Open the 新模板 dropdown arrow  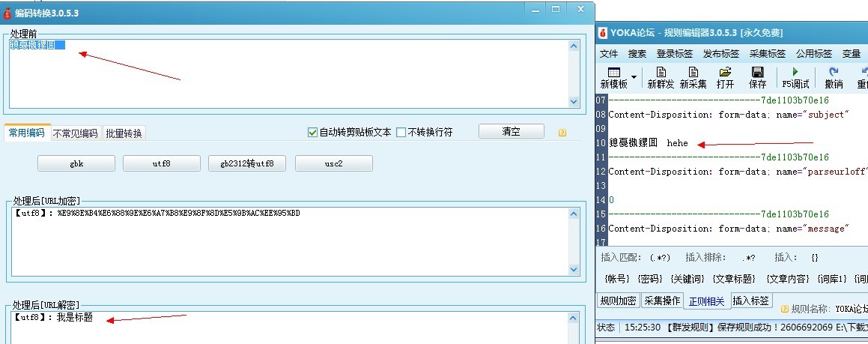[634, 77]
